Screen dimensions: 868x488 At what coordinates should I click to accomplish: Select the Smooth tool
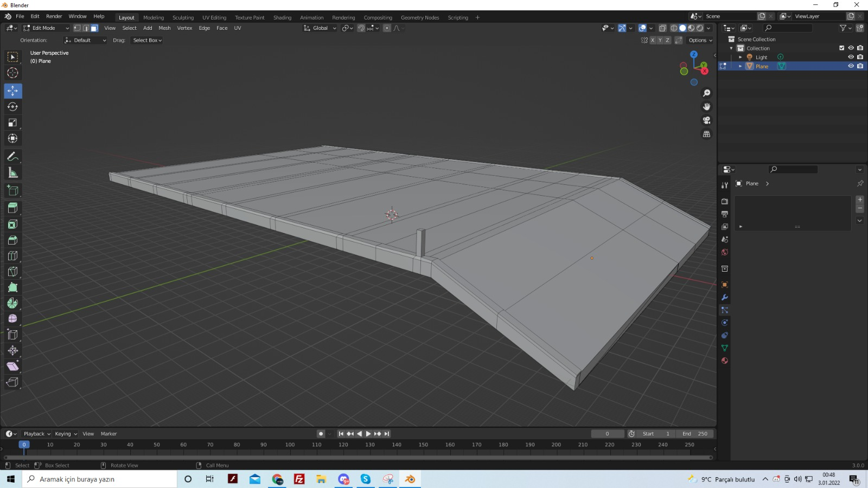[x=12, y=319]
